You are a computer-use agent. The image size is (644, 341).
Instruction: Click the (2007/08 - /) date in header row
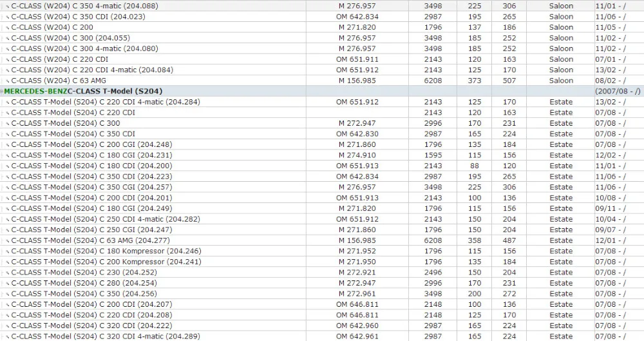(618, 92)
